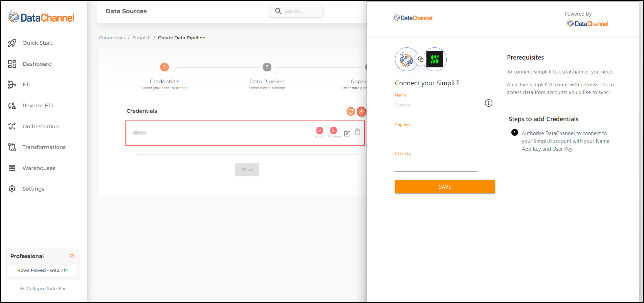Click the Orchestration icon
The width and height of the screenshot is (644, 303).
tap(12, 126)
